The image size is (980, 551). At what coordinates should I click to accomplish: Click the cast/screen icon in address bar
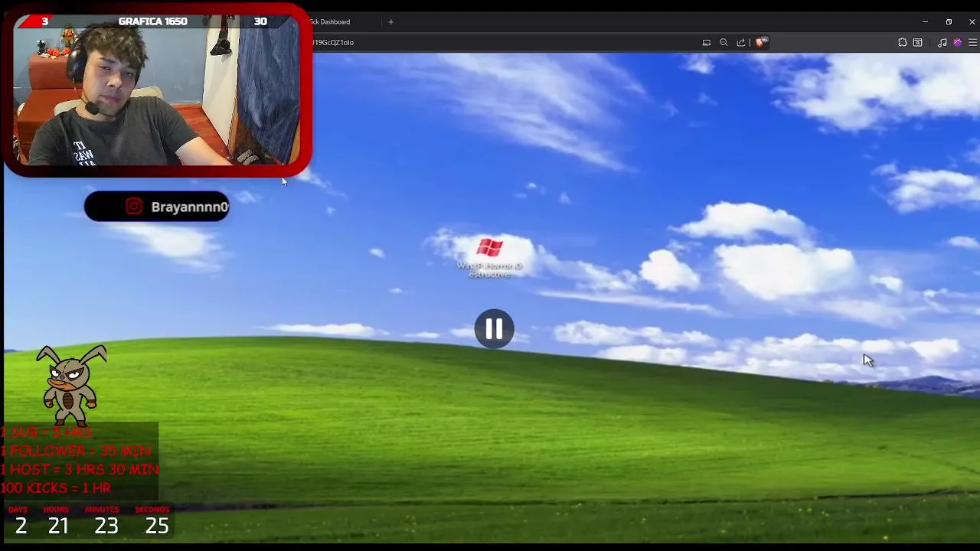[x=707, y=42]
